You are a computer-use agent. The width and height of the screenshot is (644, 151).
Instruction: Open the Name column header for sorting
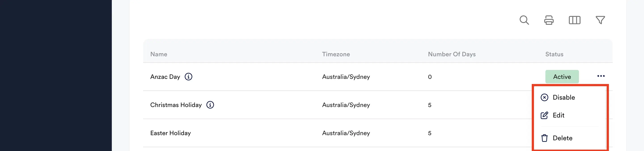(159, 54)
